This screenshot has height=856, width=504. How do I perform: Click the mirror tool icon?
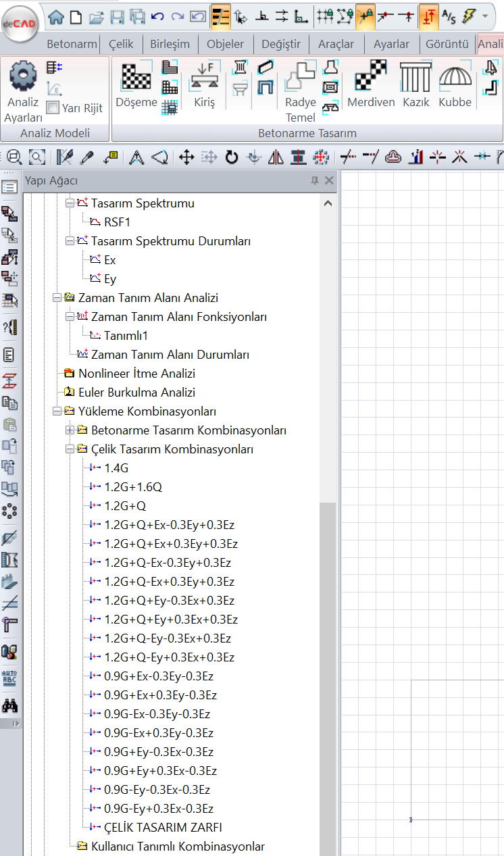pos(276,157)
